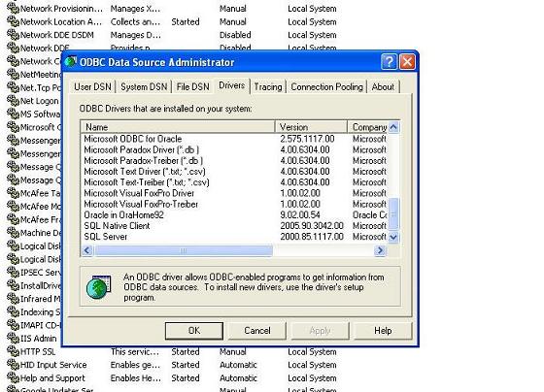Screen dimensions: 544x392
Task: Click the gear icon for Network Provisioning service
Action: pos(13,9)
